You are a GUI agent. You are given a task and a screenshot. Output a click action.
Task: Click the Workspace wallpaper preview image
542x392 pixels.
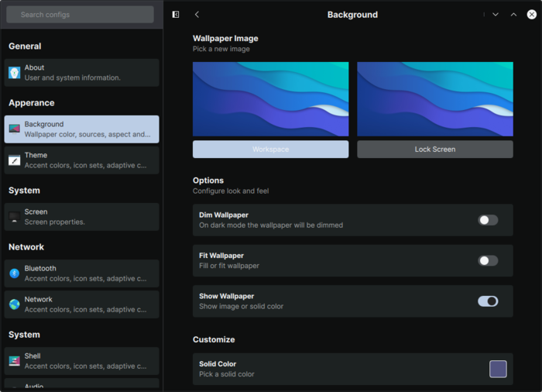pos(270,99)
